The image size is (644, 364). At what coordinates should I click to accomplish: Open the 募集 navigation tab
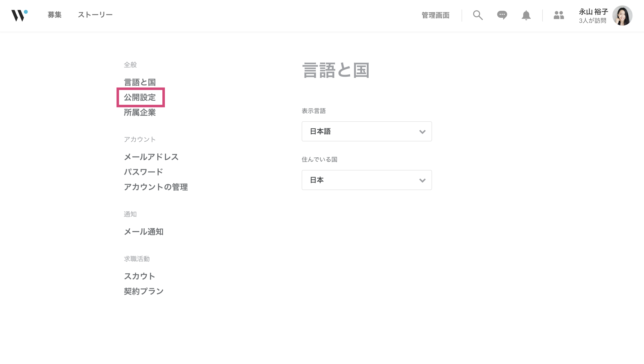[x=55, y=15]
